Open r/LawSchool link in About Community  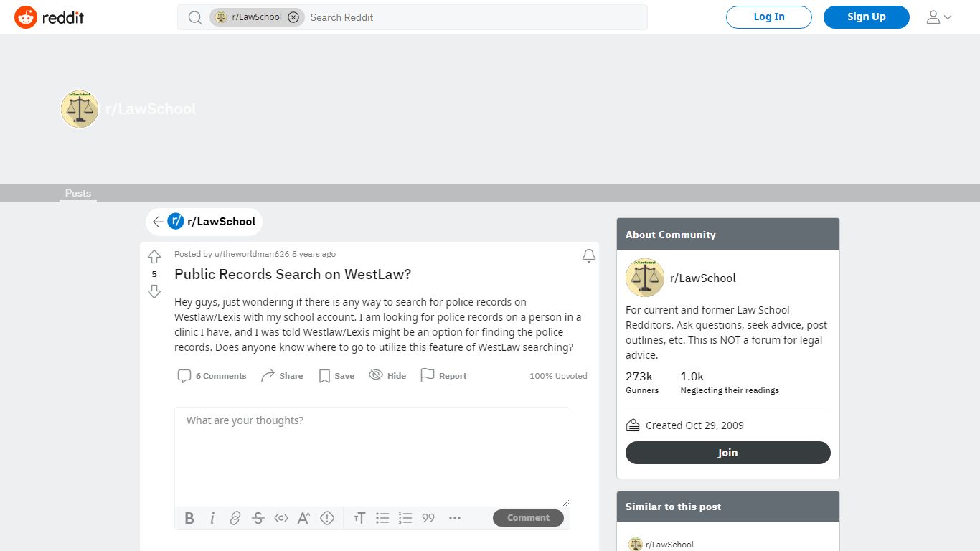tap(703, 278)
